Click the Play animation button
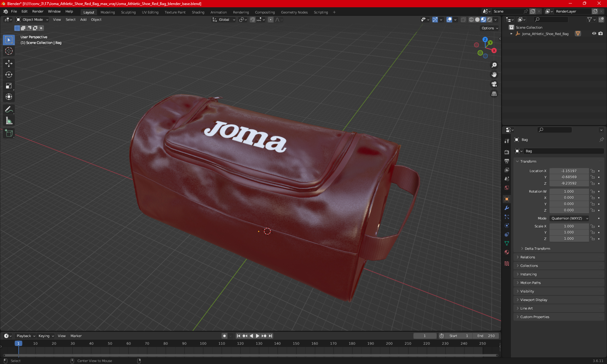This screenshot has height=364, width=607. pos(257,336)
